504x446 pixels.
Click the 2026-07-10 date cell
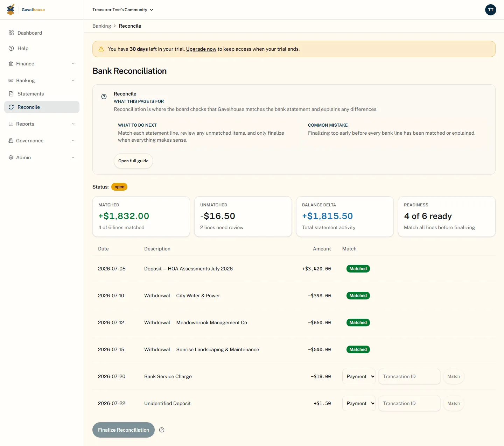pos(111,296)
